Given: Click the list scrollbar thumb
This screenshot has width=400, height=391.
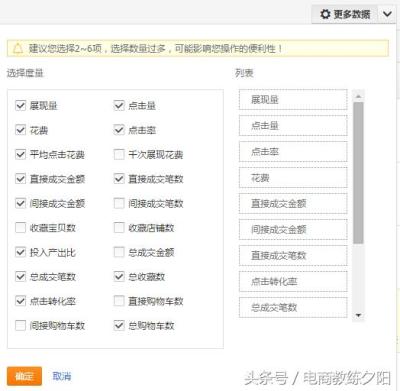Looking at the screenshot, I should click(x=358, y=173).
